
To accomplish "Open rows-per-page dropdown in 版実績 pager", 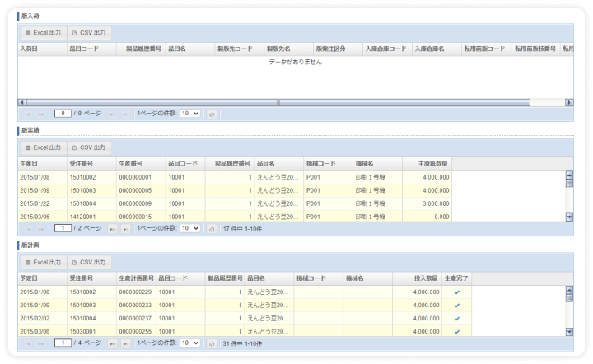I will pos(189,228).
